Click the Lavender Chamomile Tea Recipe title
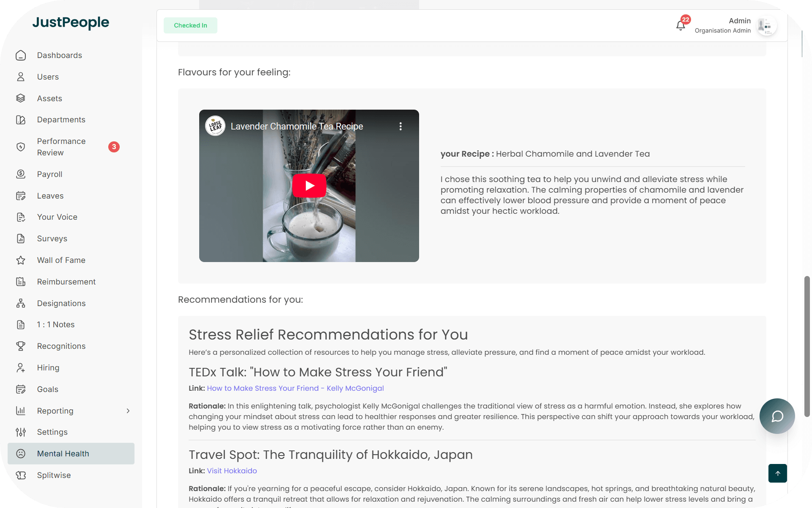The image size is (812, 508). [x=297, y=126]
